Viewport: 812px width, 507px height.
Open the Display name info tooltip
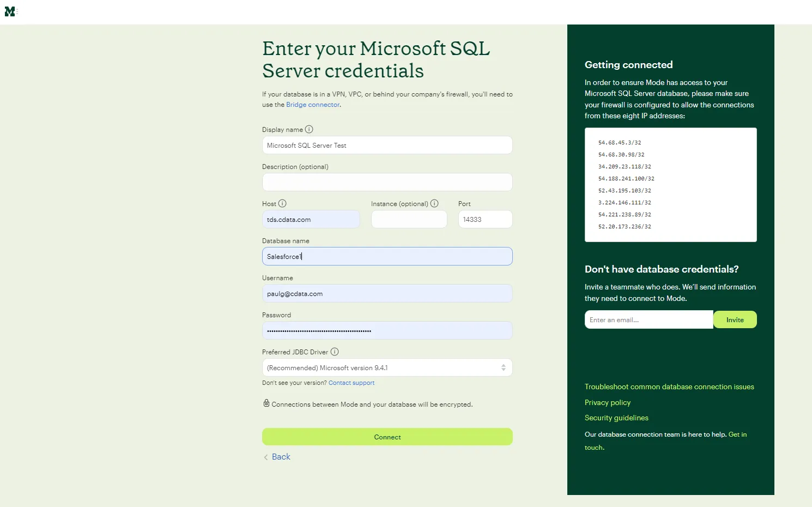pyautogui.click(x=309, y=129)
